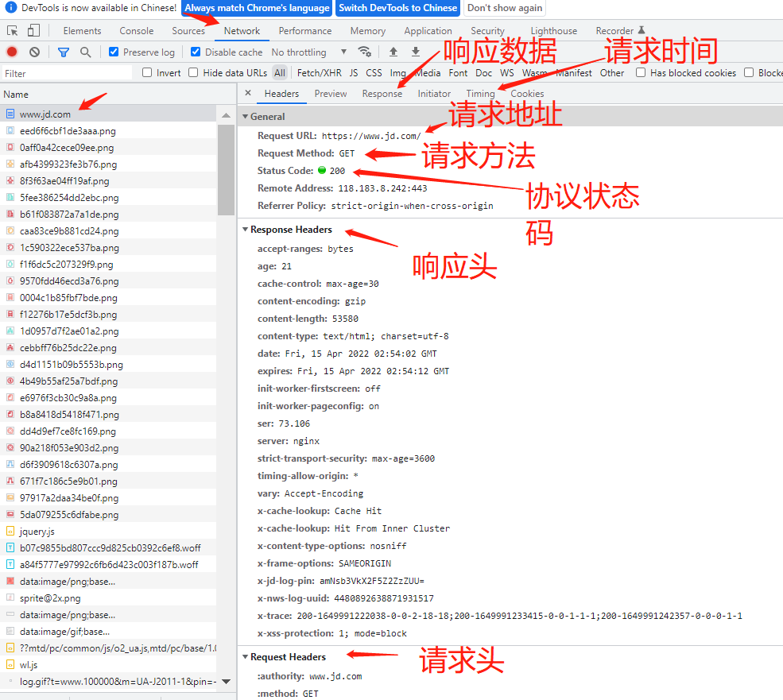This screenshot has height=700, width=783.
Task: Click the script icon beside wl.js
Action: tap(10, 664)
